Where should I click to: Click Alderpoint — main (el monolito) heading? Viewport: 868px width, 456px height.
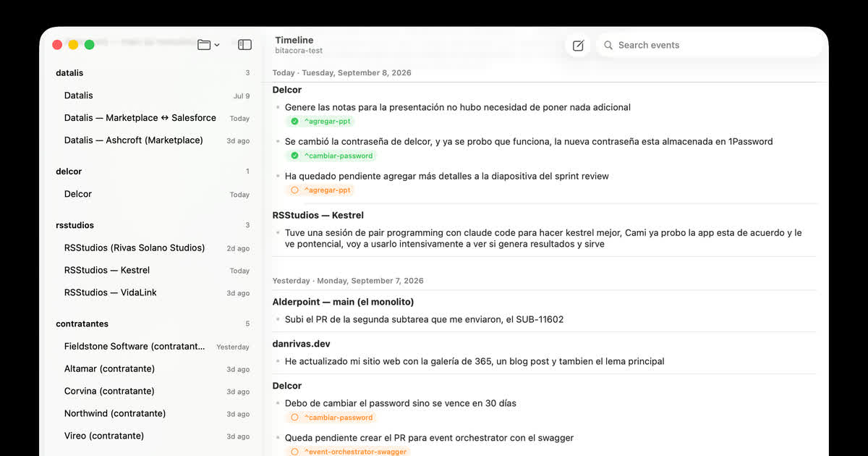click(343, 302)
